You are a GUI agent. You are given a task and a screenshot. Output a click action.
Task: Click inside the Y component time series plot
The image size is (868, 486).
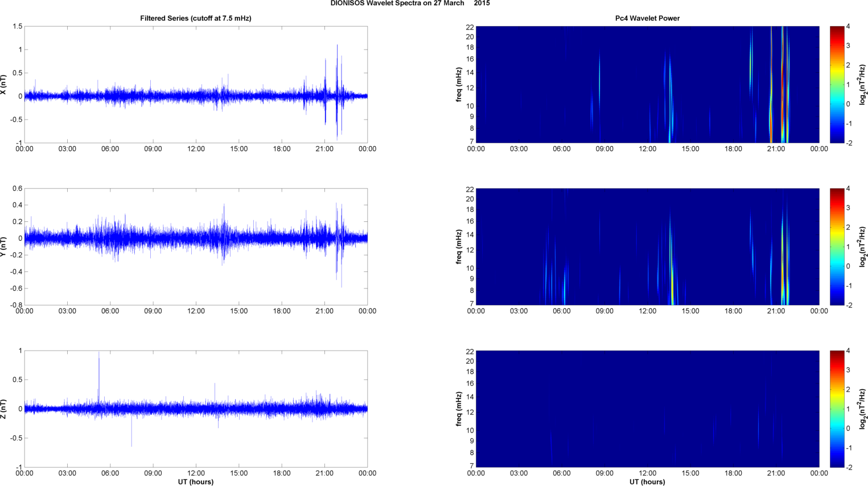click(x=196, y=247)
